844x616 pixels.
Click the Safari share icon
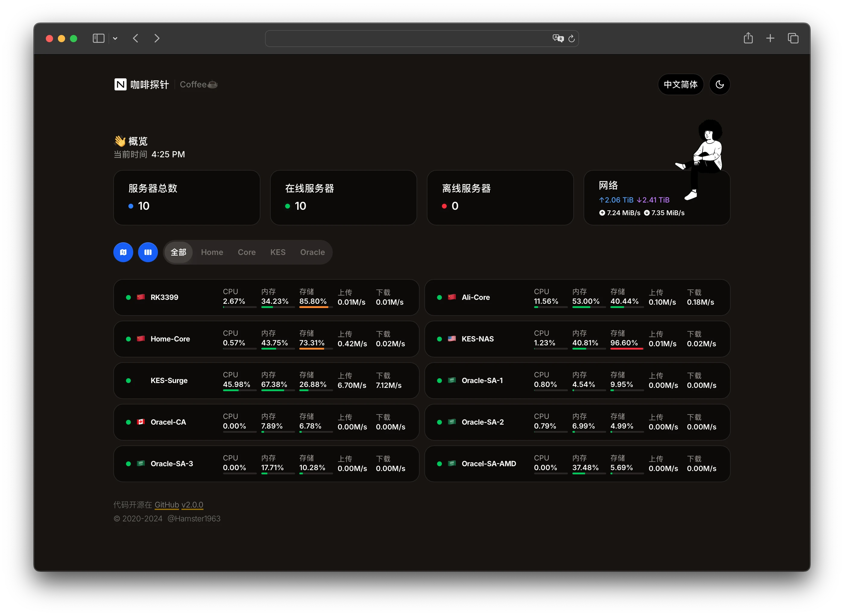[x=748, y=38]
